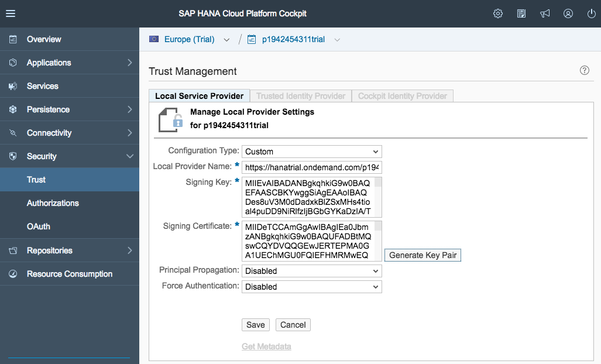
Task: Click the Cancel button
Action: tap(293, 325)
